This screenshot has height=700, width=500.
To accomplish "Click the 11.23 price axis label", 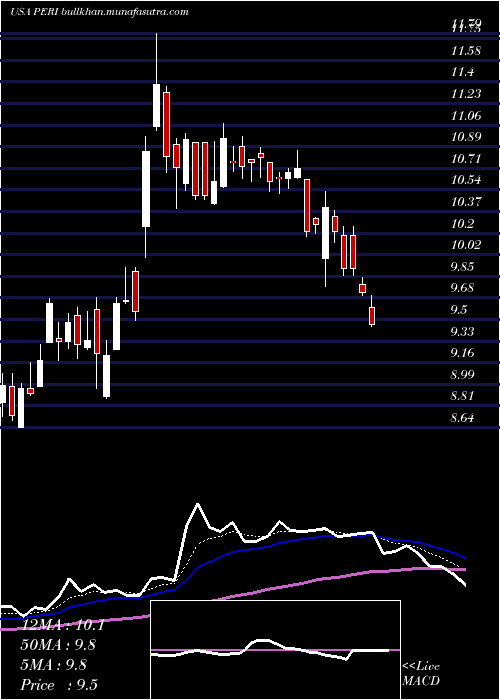I will (x=466, y=94).
